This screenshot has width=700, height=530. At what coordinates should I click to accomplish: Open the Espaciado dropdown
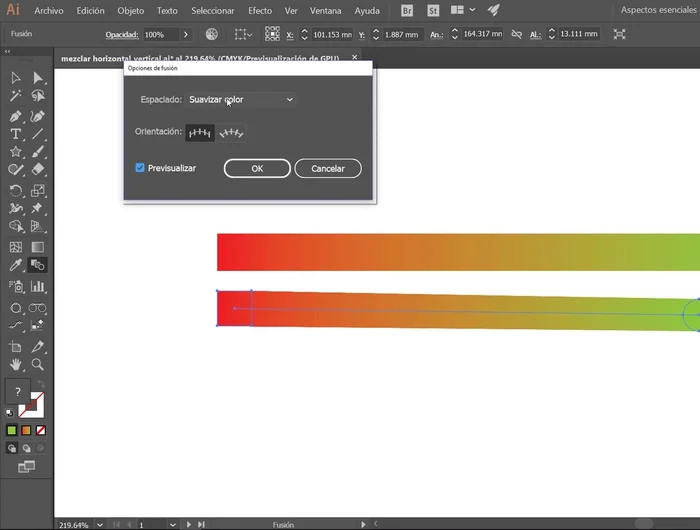241,100
